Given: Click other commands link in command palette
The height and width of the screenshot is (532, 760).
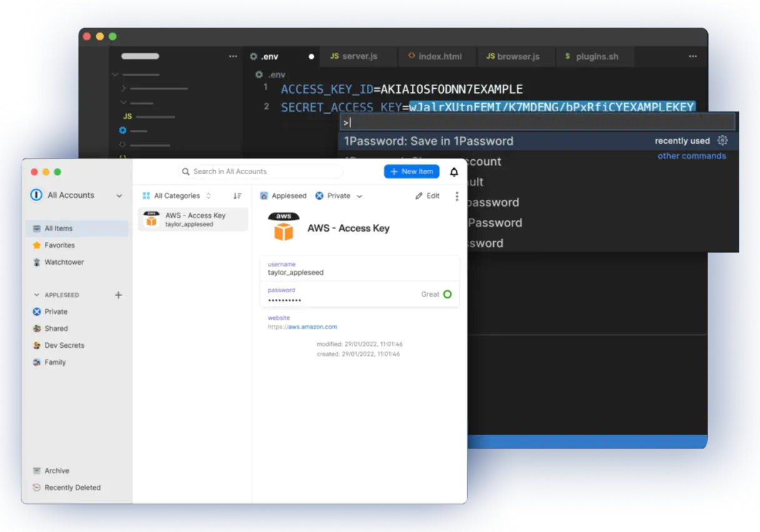Looking at the screenshot, I should coord(692,156).
